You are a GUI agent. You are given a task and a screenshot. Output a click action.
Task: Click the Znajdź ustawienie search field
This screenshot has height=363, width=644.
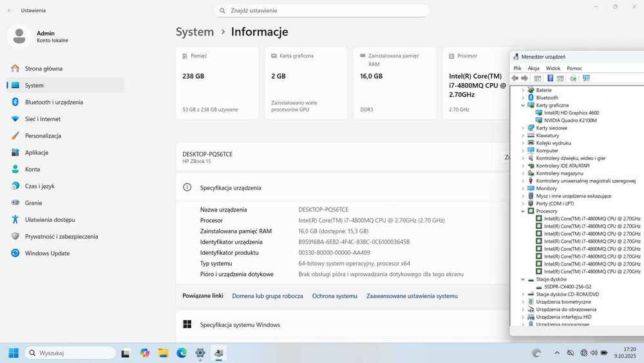[x=321, y=11]
